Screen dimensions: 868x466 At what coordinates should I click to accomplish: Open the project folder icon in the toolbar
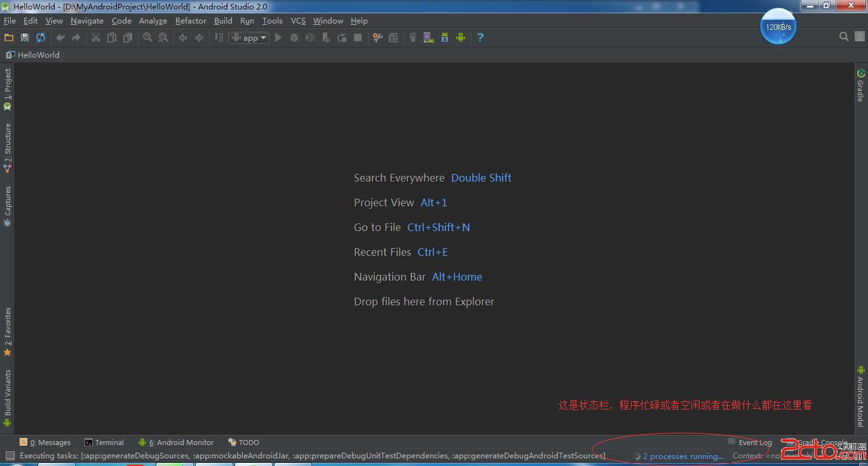point(9,37)
